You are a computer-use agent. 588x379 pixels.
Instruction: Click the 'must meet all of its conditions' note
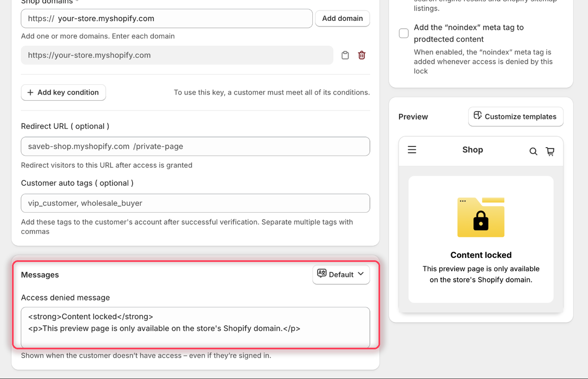(272, 92)
